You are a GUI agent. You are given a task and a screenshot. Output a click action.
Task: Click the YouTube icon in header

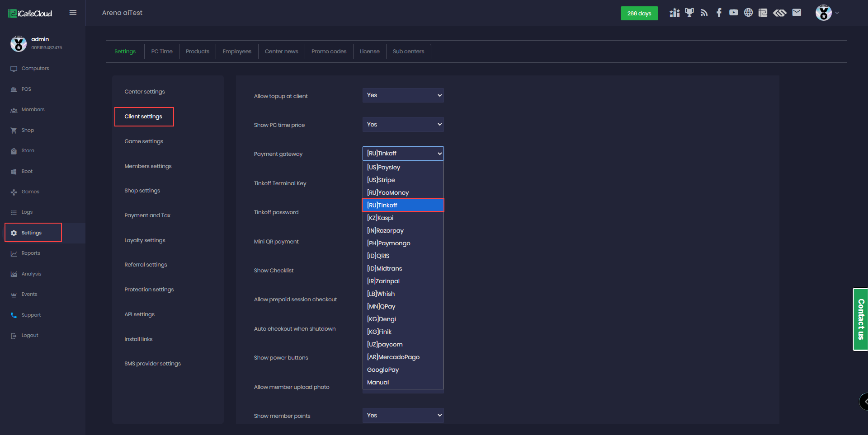733,13
